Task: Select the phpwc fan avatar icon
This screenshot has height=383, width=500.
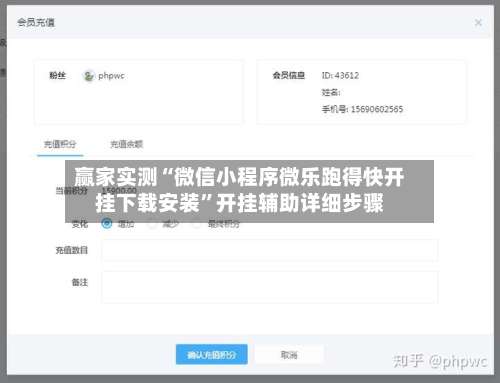Action: click(89, 76)
